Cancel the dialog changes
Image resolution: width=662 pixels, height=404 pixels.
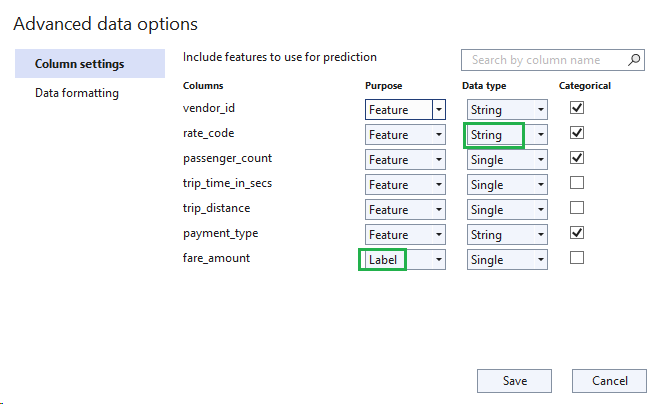click(609, 381)
